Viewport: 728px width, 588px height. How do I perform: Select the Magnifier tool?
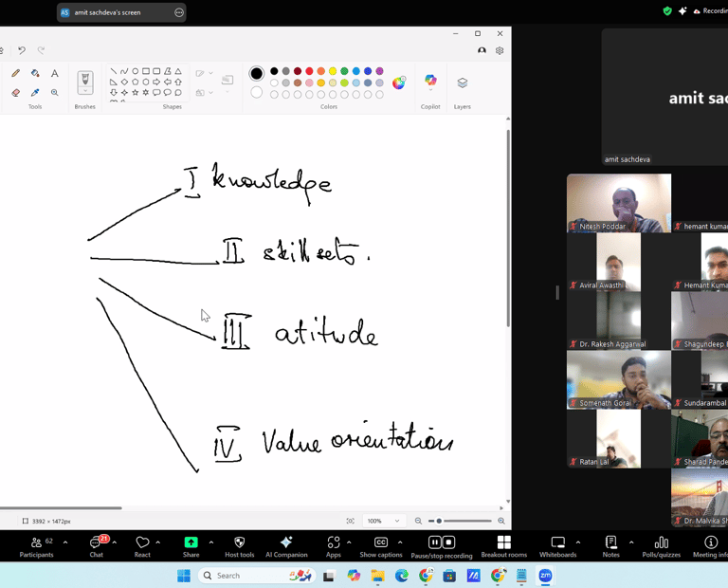tap(54, 92)
